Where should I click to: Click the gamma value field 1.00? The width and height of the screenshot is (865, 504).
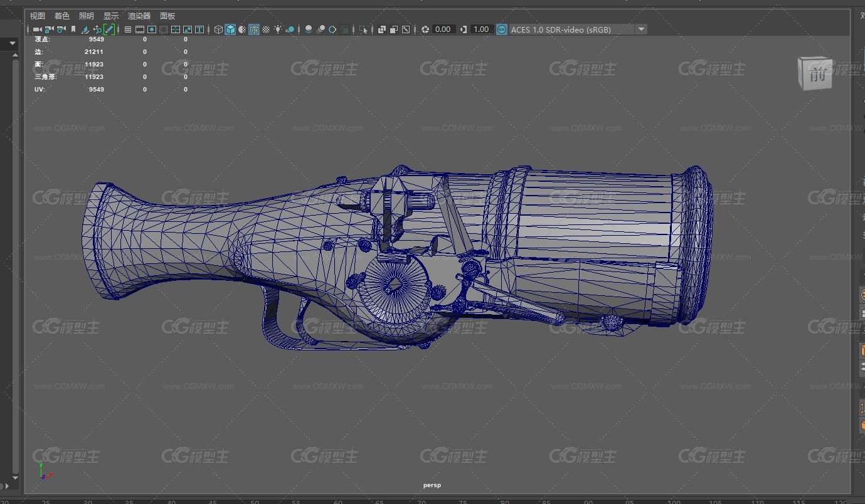481,29
